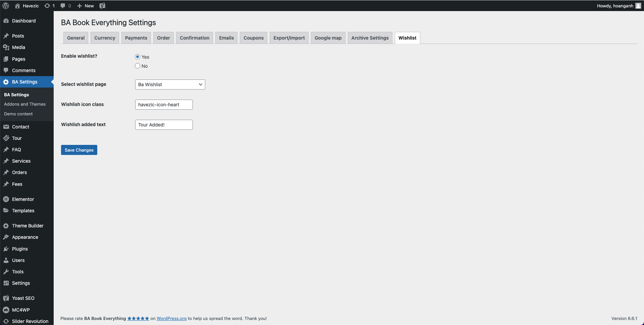Open Yoast icon in top admin bar
Viewport: 644px width, 325px height.
(102, 6)
